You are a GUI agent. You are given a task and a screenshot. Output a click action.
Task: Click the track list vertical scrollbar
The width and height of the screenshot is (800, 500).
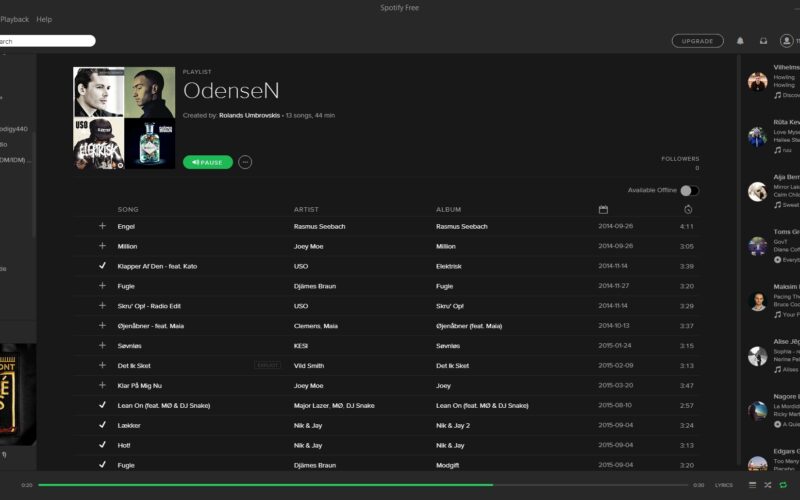[x=738, y=260]
